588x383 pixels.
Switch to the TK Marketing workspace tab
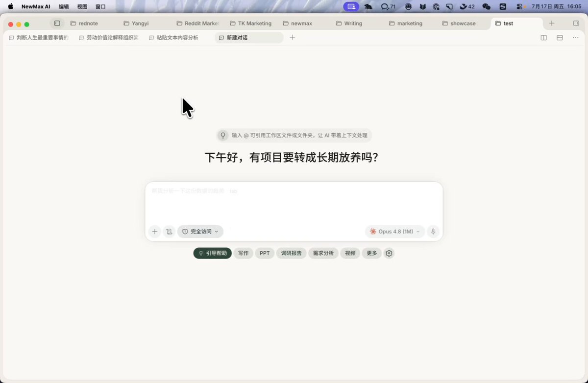[251, 24]
